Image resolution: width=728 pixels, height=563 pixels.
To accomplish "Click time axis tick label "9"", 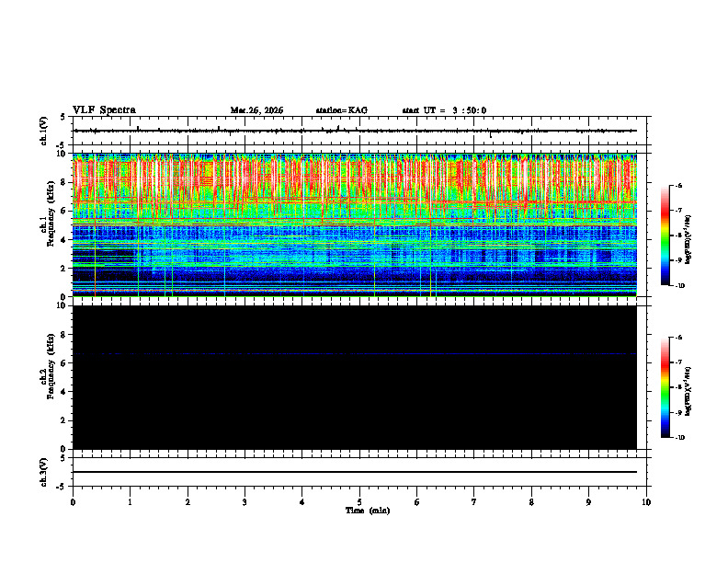I will point(588,502).
